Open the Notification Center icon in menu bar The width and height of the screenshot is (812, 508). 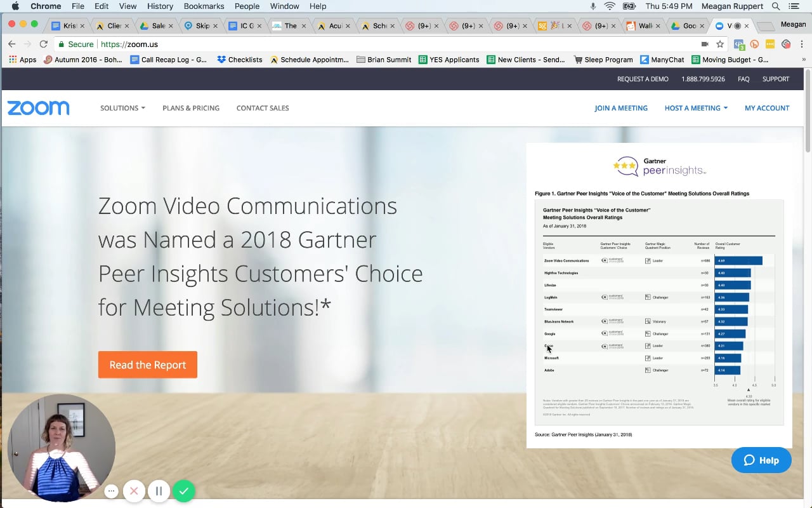(794, 6)
